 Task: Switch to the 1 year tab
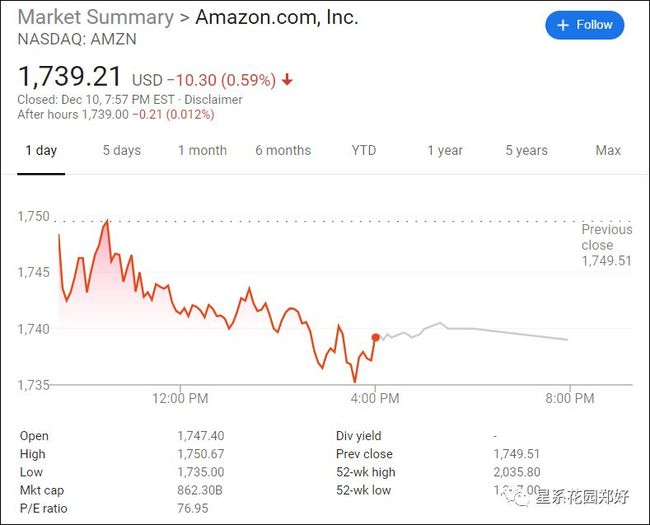click(x=445, y=150)
